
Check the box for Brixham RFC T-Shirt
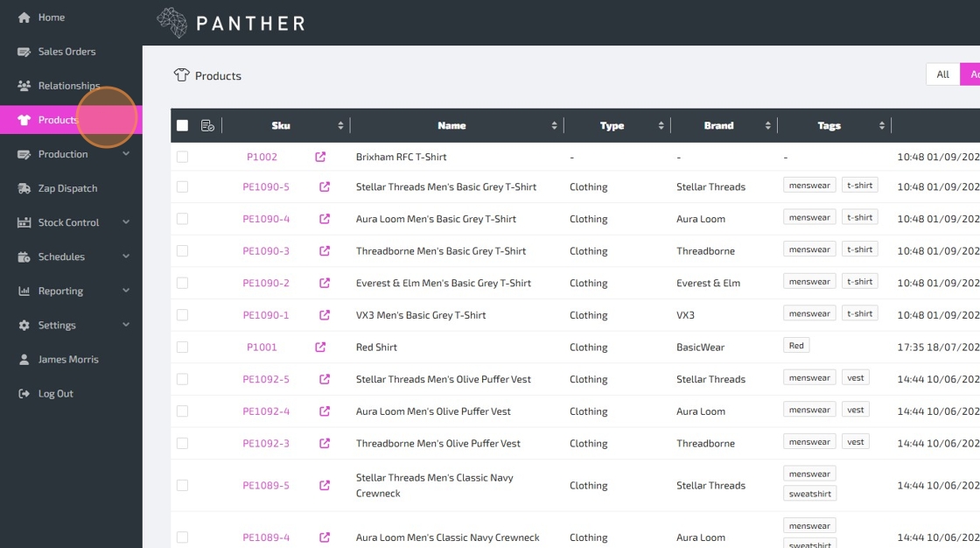(x=183, y=157)
